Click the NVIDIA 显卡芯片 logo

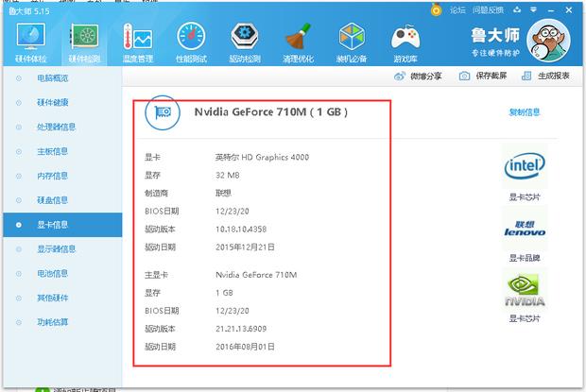coord(525,290)
